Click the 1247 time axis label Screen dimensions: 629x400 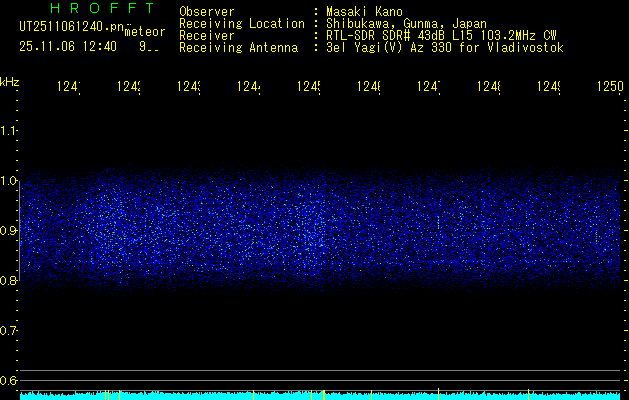(428, 86)
